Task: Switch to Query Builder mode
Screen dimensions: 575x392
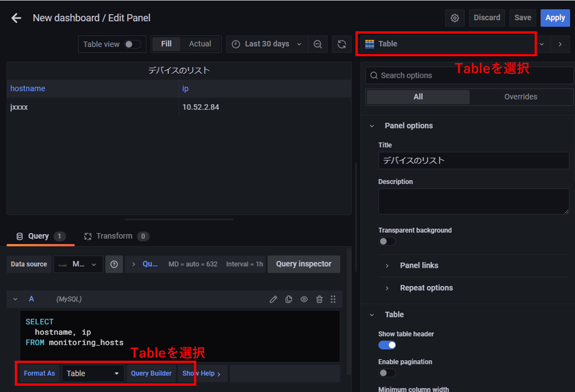Action: pos(151,373)
